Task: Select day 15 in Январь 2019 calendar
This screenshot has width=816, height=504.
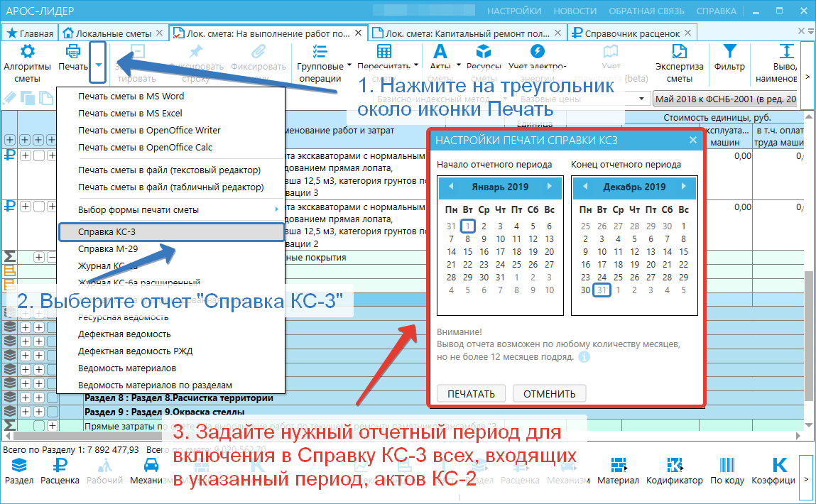Action: click(x=468, y=252)
